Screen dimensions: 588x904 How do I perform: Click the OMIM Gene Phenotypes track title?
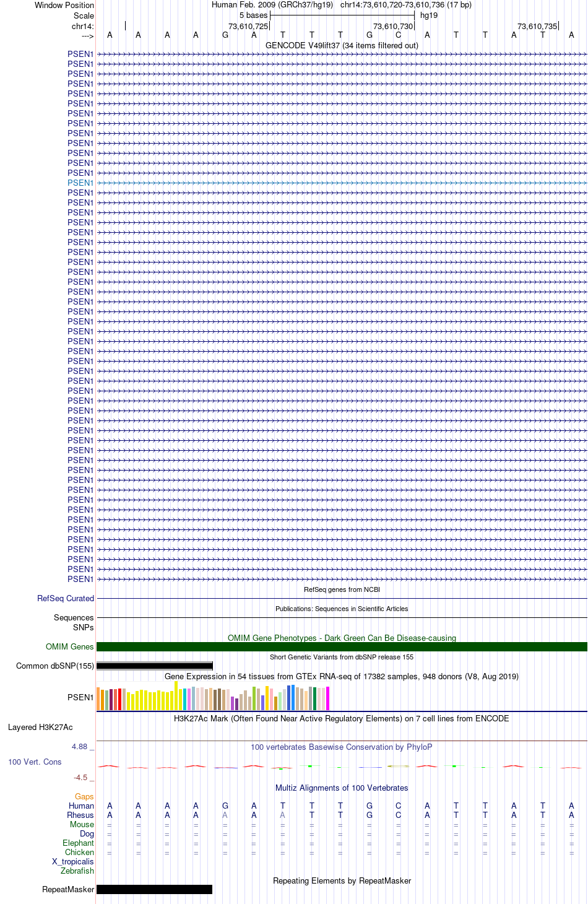(x=342, y=638)
